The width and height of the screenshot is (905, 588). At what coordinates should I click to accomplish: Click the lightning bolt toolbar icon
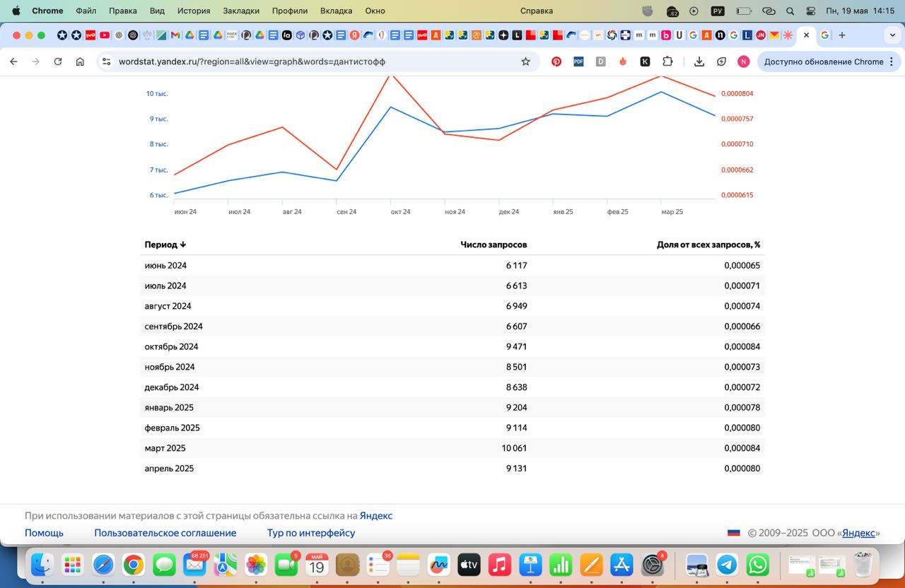coord(721,61)
